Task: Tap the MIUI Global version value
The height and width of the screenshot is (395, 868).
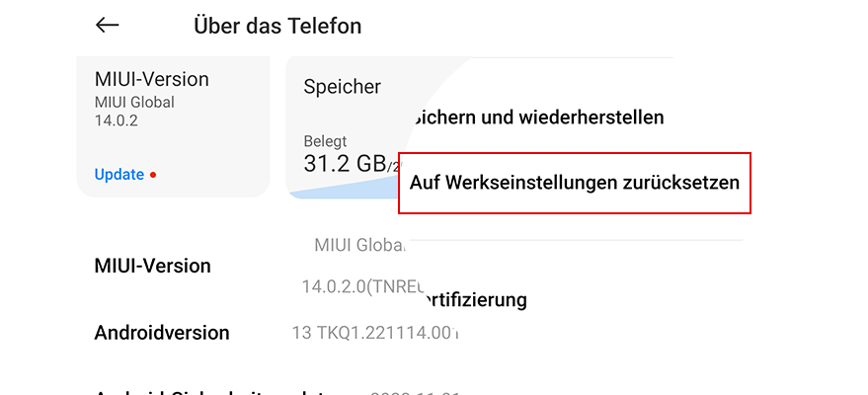Action: click(359, 245)
